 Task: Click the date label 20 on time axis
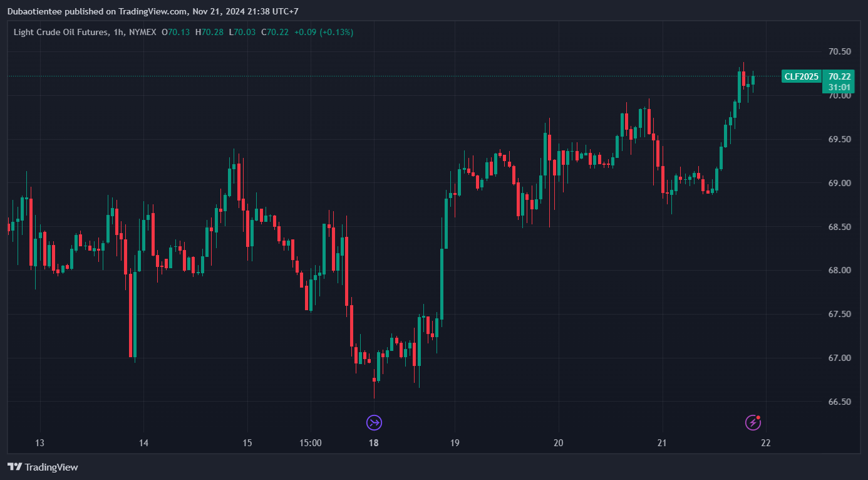coord(558,443)
